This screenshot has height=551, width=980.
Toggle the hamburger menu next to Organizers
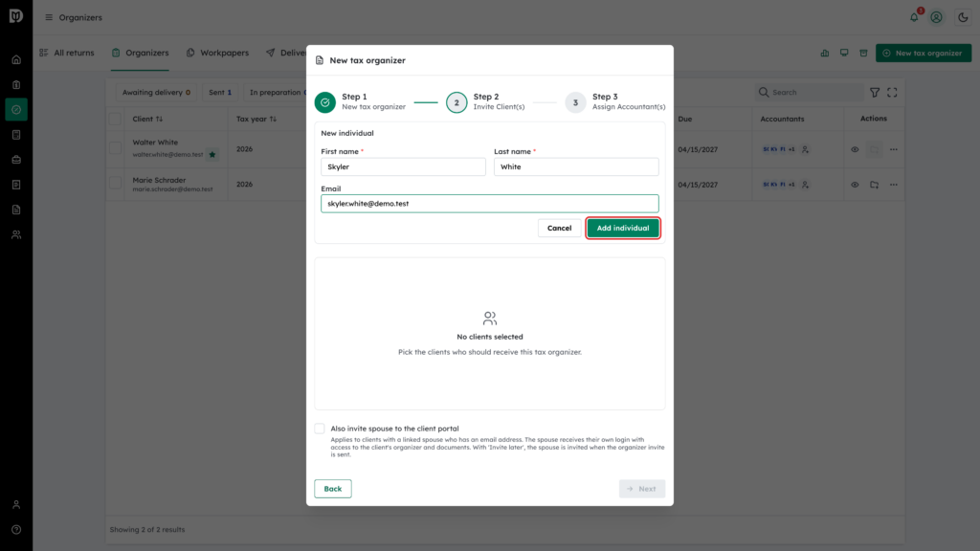coord(49,17)
